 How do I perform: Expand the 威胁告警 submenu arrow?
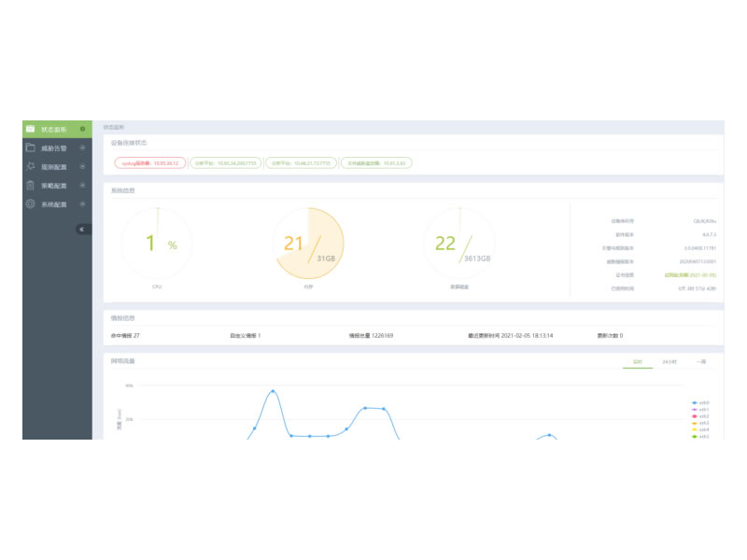tap(82, 147)
